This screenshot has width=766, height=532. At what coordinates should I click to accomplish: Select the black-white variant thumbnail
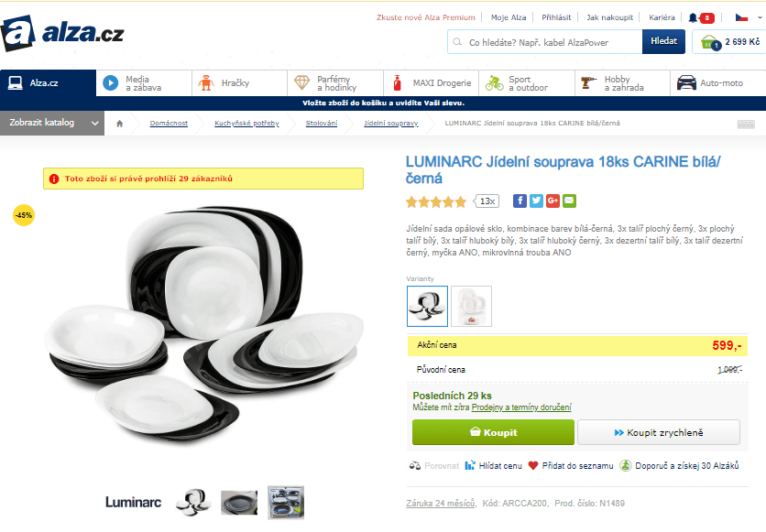pyautogui.click(x=428, y=306)
